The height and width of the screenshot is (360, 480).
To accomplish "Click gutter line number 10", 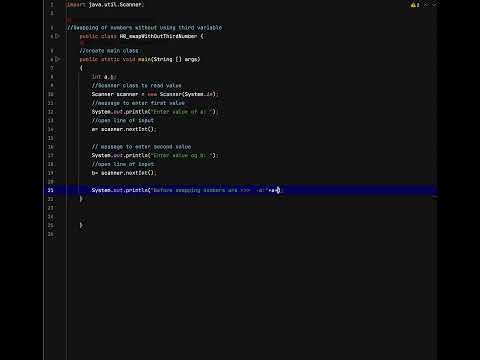I will pos(51,94).
